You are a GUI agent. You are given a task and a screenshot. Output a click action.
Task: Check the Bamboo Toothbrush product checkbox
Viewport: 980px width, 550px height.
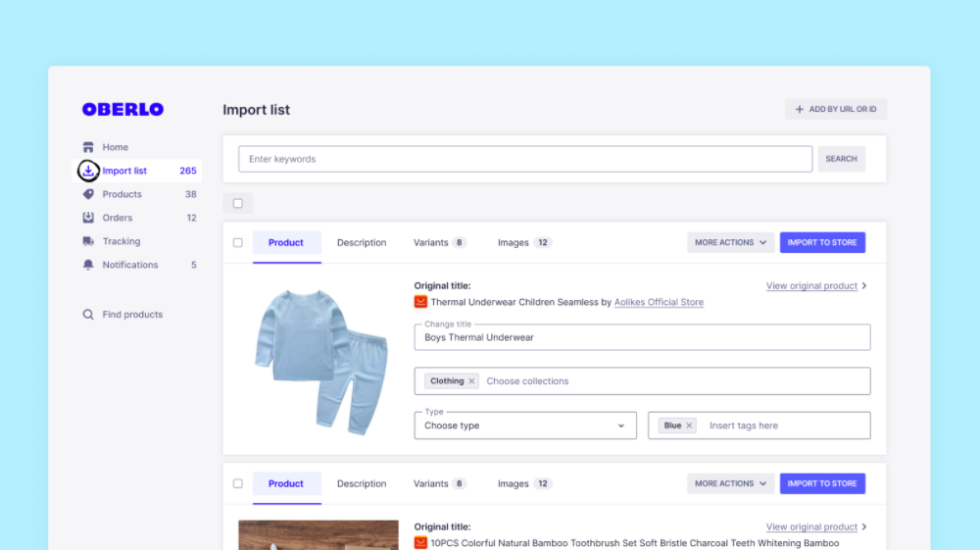coord(238,483)
